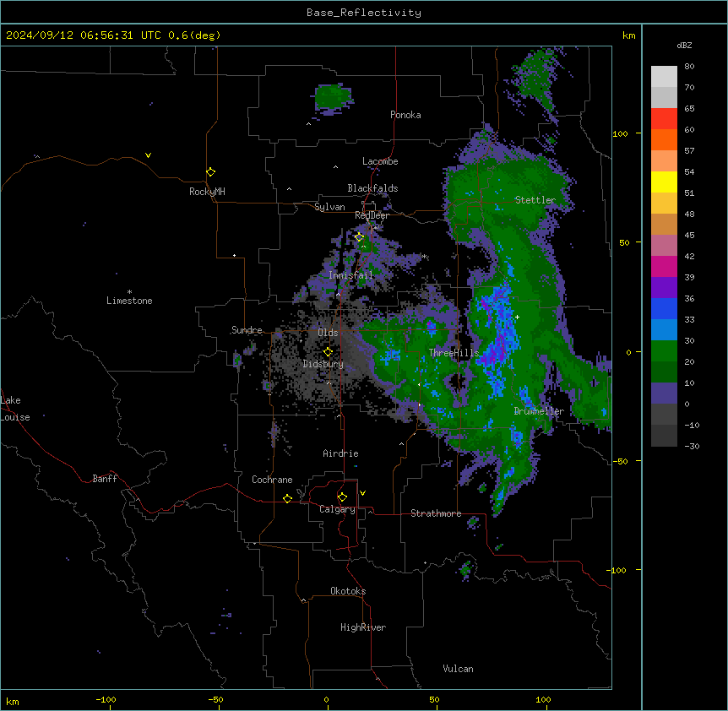Click the Base_Reflectivity title text

tap(364, 13)
